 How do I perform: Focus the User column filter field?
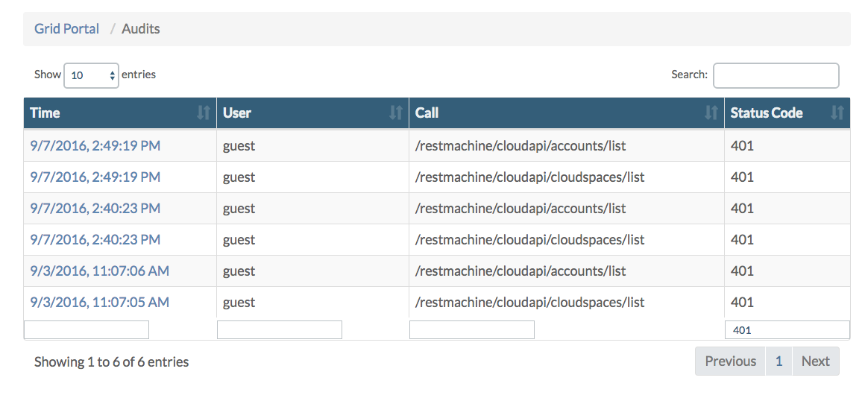[280, 330]
